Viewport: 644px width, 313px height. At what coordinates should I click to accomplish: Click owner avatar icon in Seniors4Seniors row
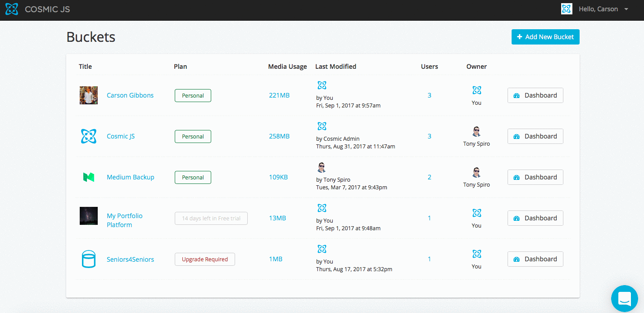(x=476, y=254)
